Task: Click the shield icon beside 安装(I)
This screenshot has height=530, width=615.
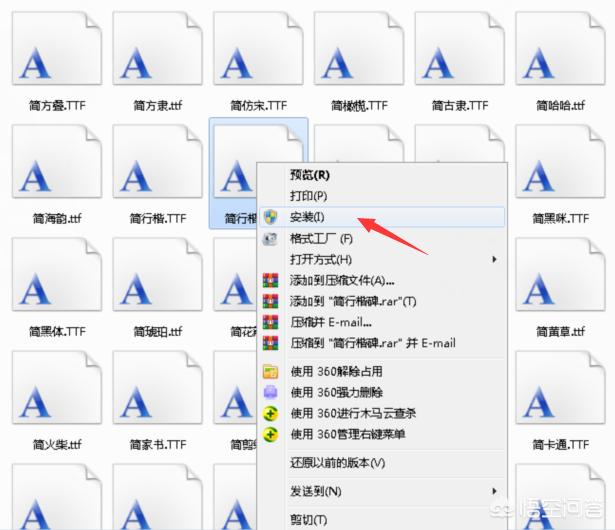Action: click(x=270, y=217)
